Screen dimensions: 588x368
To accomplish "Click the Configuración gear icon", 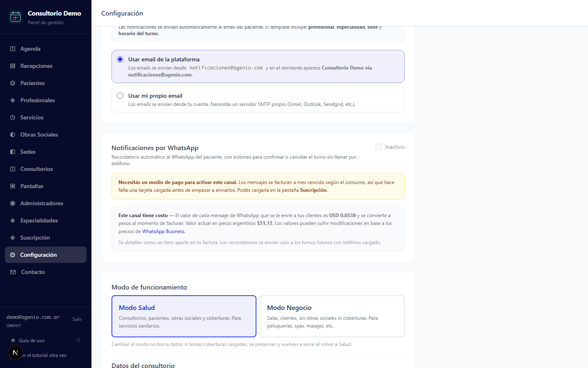I will coord(13,255).
